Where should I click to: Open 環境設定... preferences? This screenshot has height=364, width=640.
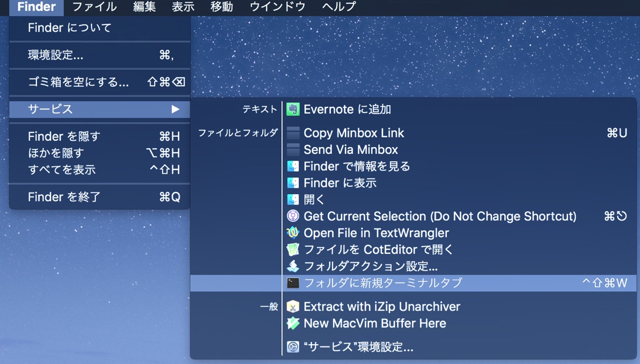[99, 55]
